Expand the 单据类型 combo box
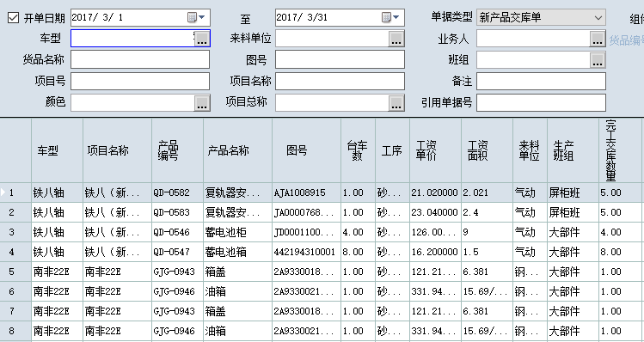 click(598, 18)
